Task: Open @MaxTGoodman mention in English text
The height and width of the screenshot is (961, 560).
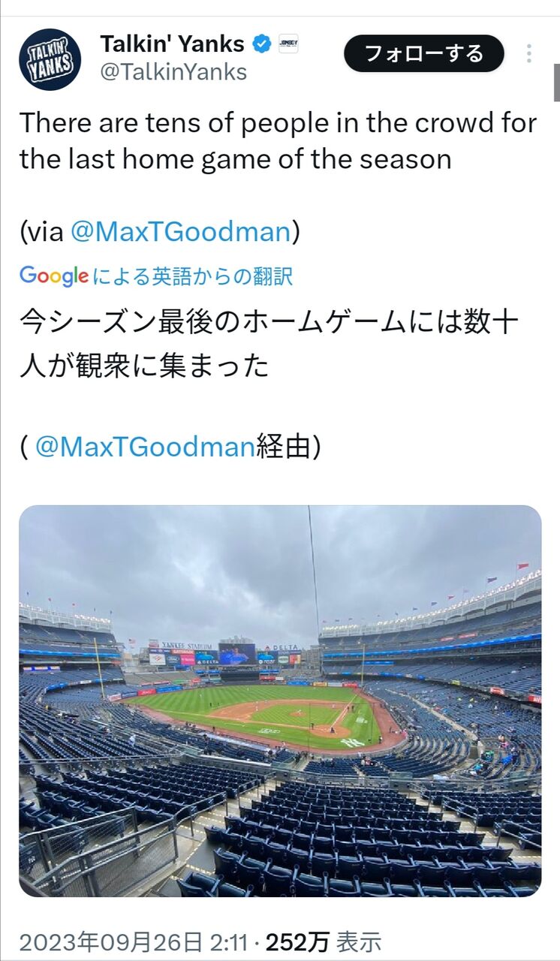Action: coord(180,231)
